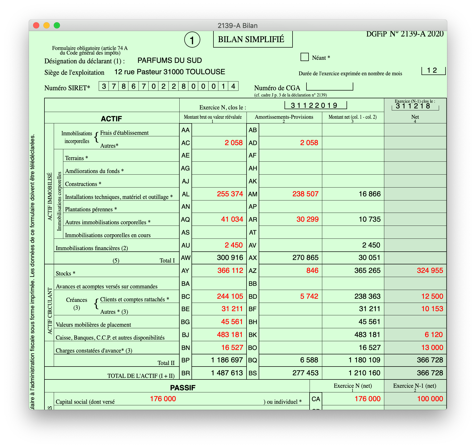Click the empty BA Avances et acomptes cell
Viewport: 476px width, 448px height.
pyautogui.click(x=219, y=283)
